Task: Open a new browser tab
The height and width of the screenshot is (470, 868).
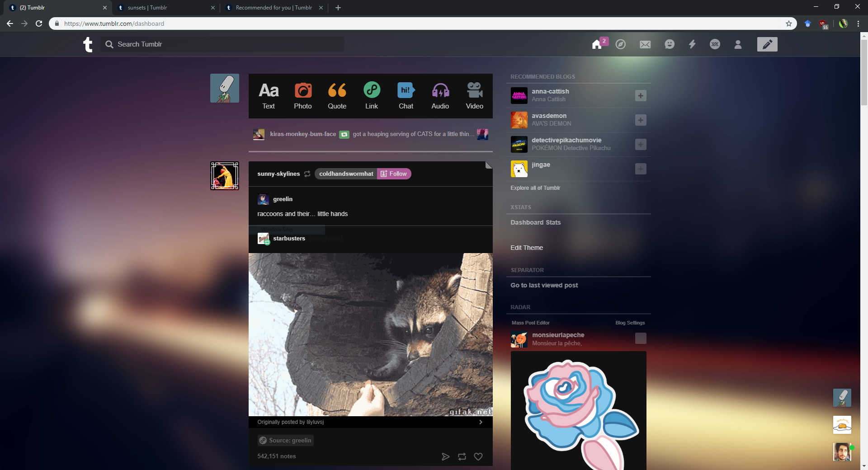Action: 338,8
